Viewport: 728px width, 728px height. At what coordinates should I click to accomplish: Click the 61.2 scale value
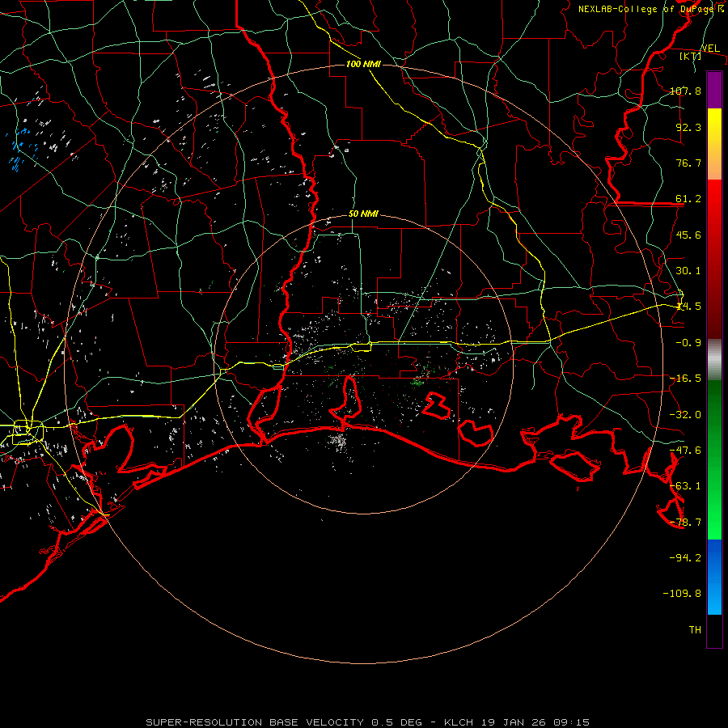pos(688,199)
